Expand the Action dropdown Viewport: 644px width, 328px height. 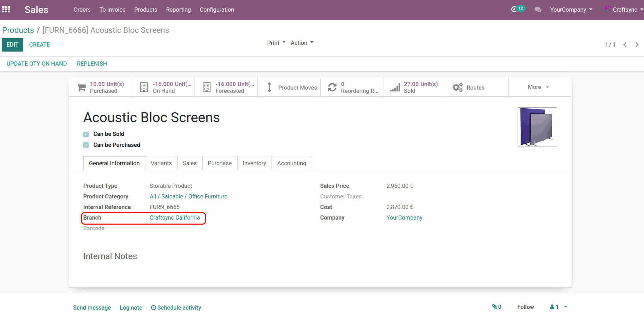(302, 43)
